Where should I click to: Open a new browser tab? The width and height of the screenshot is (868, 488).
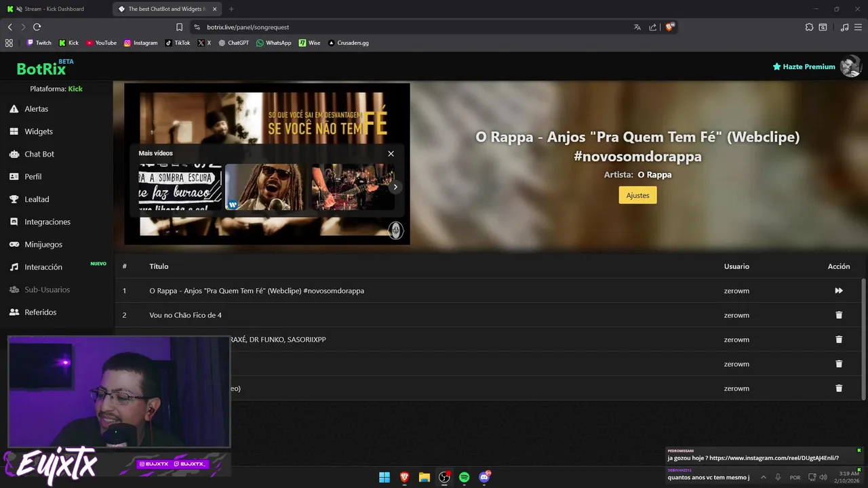click(231, 9)
